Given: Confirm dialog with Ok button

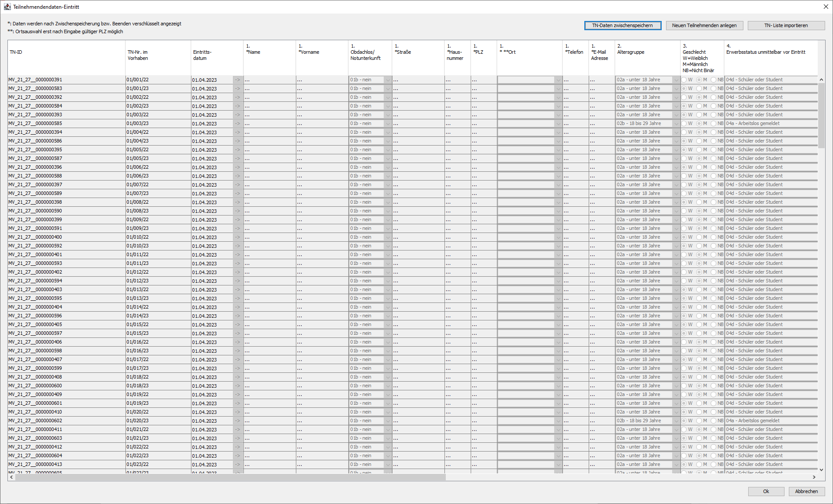Looking at the screenshot, I should pyautogui.click(x=766, y=491).
